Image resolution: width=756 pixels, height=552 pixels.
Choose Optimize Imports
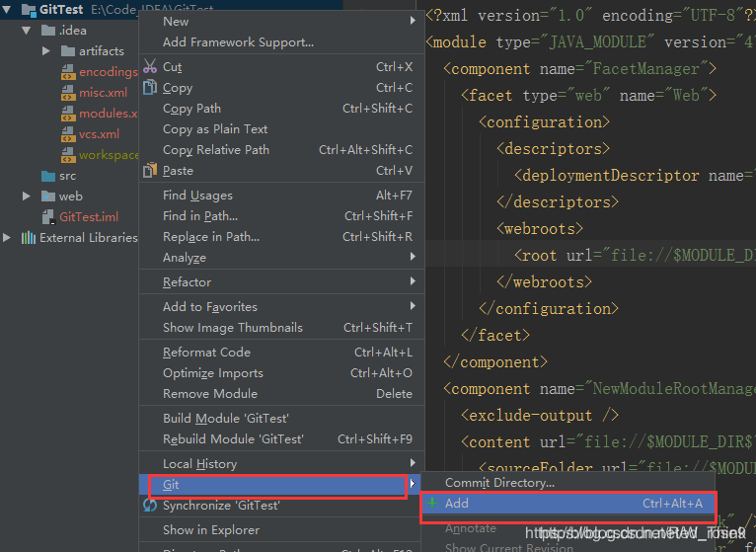[281, 373]
